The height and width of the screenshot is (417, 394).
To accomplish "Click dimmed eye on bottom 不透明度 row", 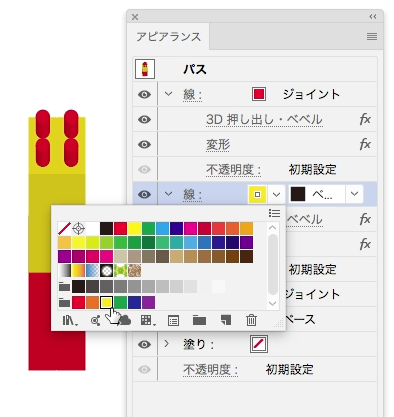I will pyautogui.click(x=144, y=369).
